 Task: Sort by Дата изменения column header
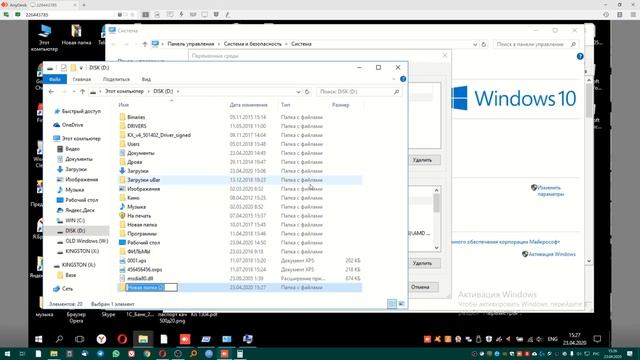(249, 105)
